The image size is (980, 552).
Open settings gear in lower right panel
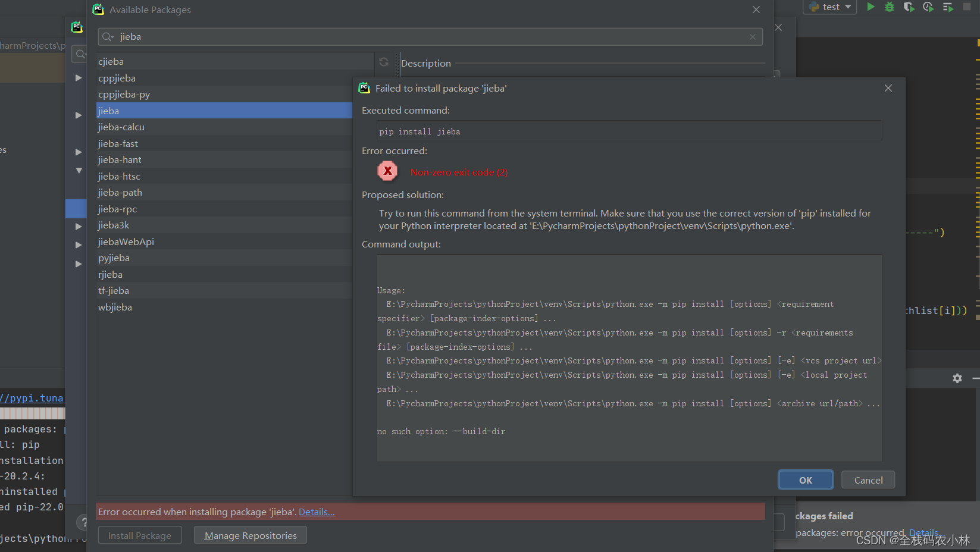pos(957,378)
